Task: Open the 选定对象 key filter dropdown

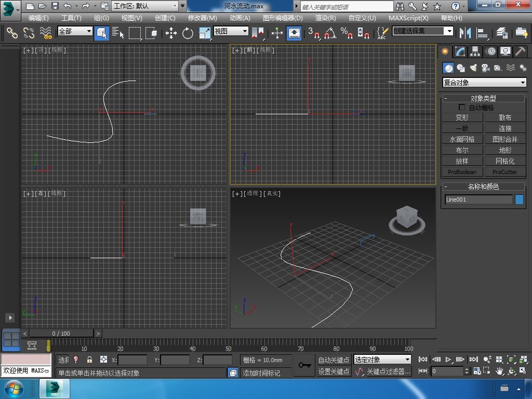Action: (382, 360)
